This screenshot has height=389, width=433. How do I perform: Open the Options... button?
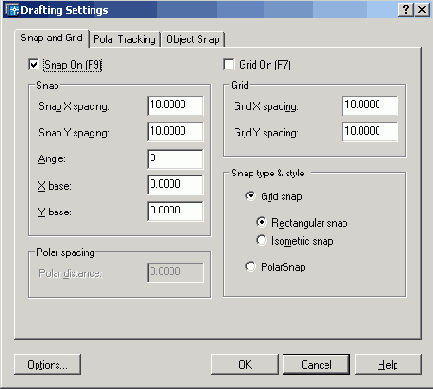47,365
